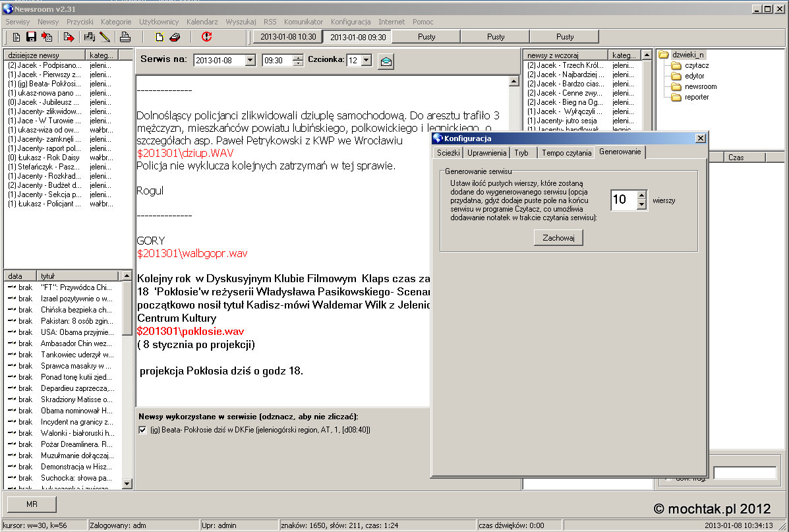Select yesterday's news "Jacek - Trzech Król..."

pos(566,65)
